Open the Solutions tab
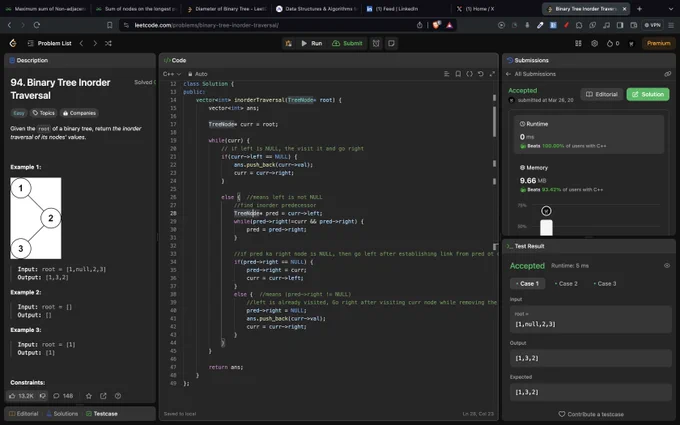Viewport: 680px width, 425px height. click(62, 414)
